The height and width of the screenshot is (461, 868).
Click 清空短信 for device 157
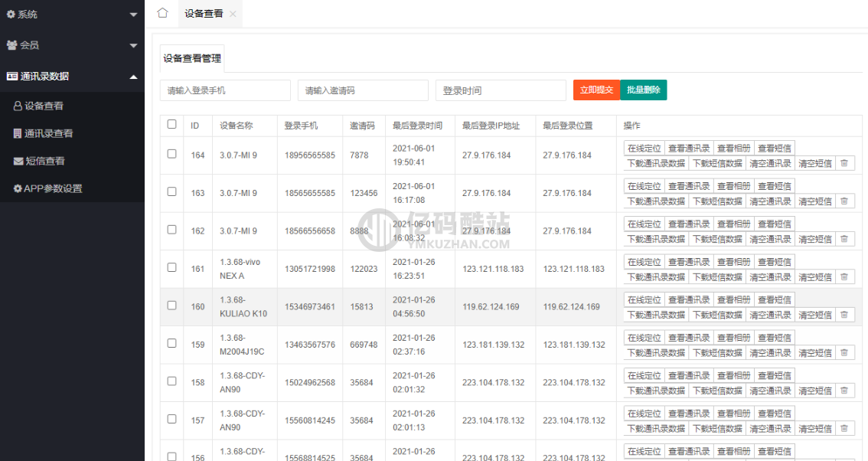815,428
